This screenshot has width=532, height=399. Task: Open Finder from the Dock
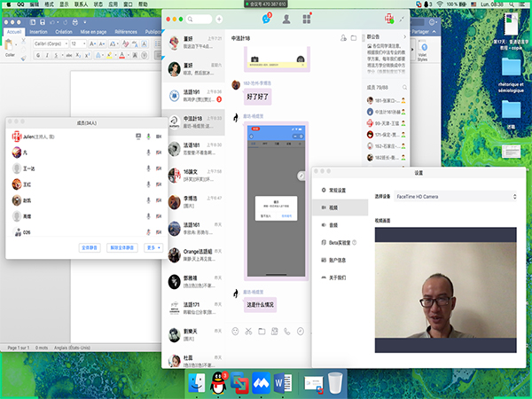coord(197,383)
